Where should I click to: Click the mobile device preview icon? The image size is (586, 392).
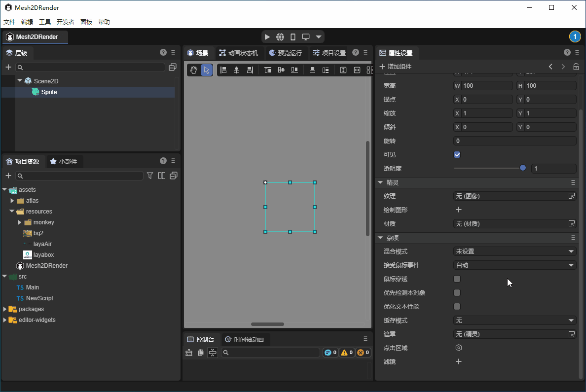coord(293,37)
